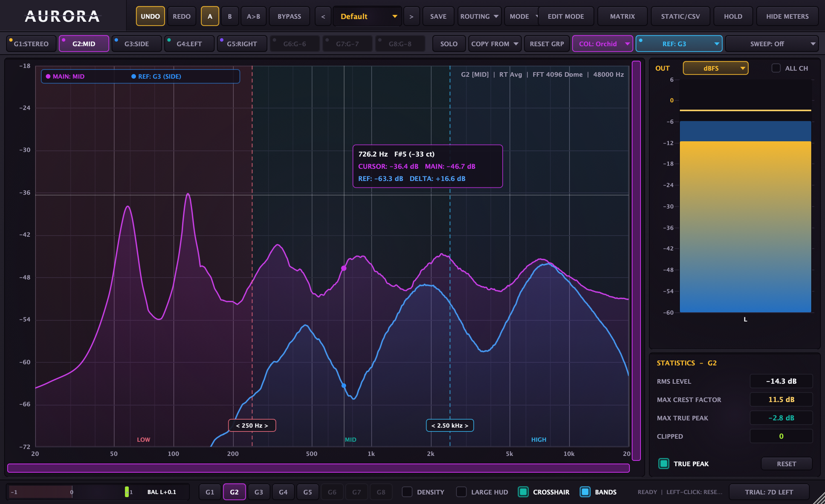Disable the CROSSHAIR toggle
The width and height of the screenshot is (825, 504).
[x=523, y=492]
